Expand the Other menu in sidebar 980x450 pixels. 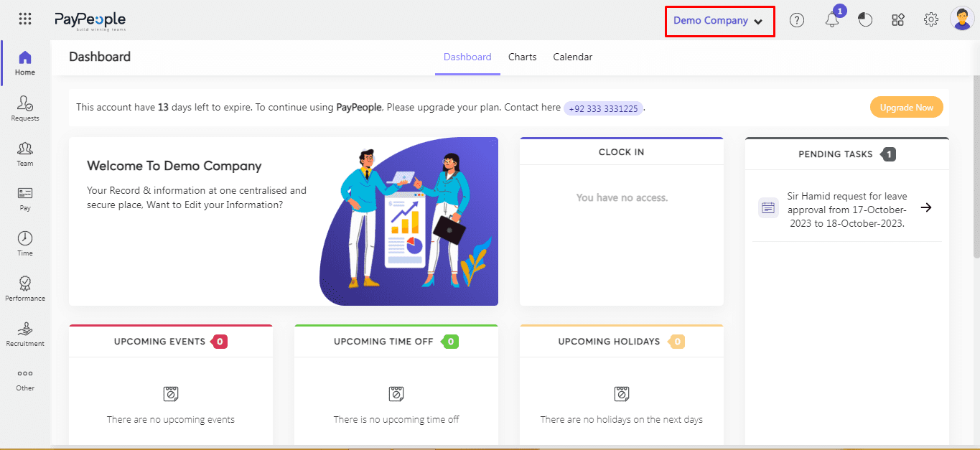coord(25,379)
